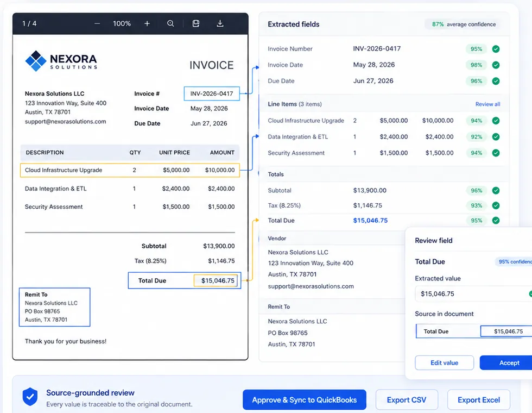Click the Remit To section header in Extracted fields
This screenshot has height=413, width=532.
pos(279,306)
